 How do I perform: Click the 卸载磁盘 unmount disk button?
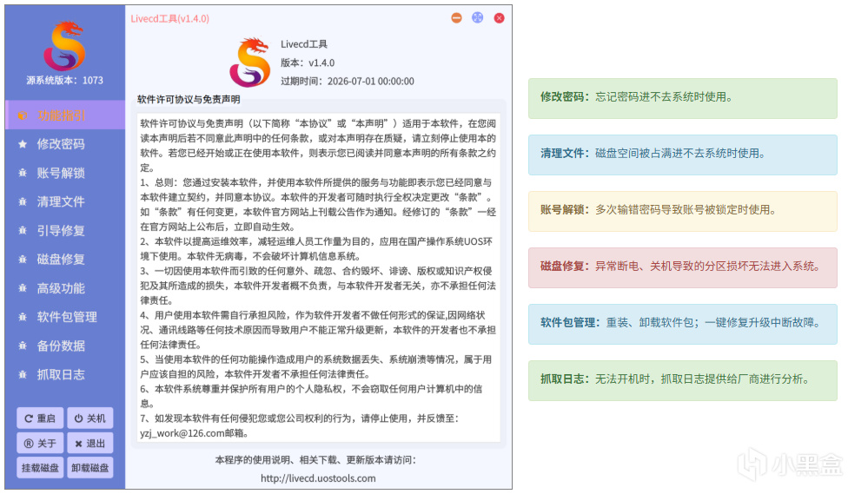[x=90, y=467]
